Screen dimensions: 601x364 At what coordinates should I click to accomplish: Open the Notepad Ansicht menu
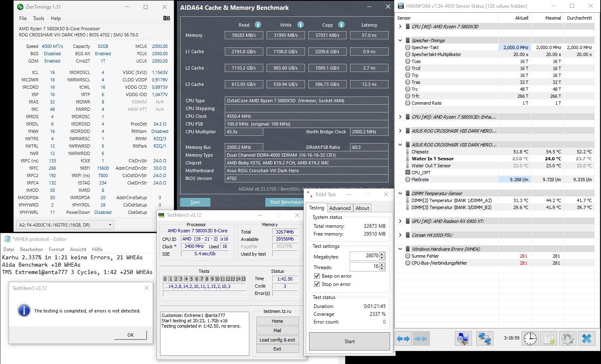[78, 249]
